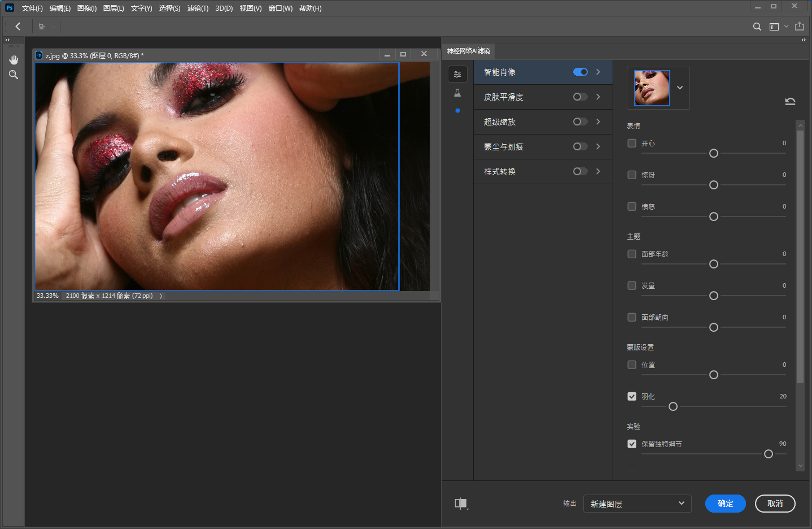Image resolution: width=812 pixels, height=529 pixels.
Task: Click the 确定 button
Action: pos(725,504)
